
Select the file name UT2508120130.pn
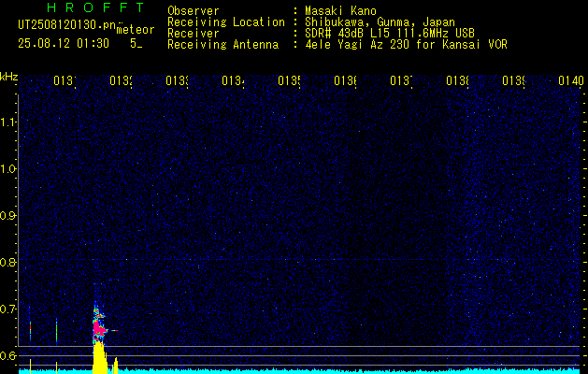(66, 24)
